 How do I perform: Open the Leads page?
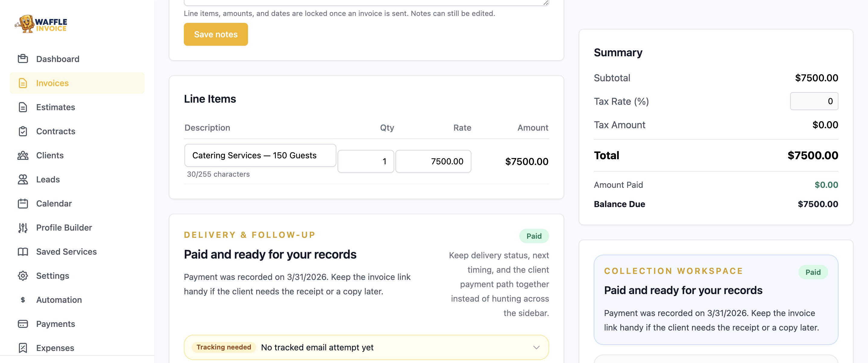[77, 179]
